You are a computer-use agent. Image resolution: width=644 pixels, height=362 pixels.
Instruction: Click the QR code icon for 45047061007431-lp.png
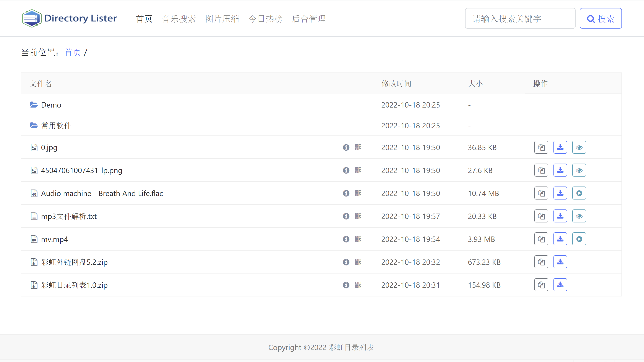358,170
